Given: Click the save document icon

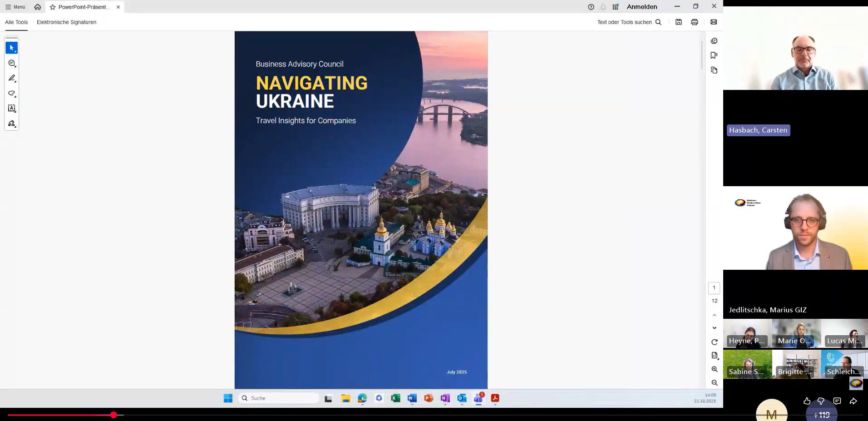Looking at the screenshot, I should click(x=678, y=22).
